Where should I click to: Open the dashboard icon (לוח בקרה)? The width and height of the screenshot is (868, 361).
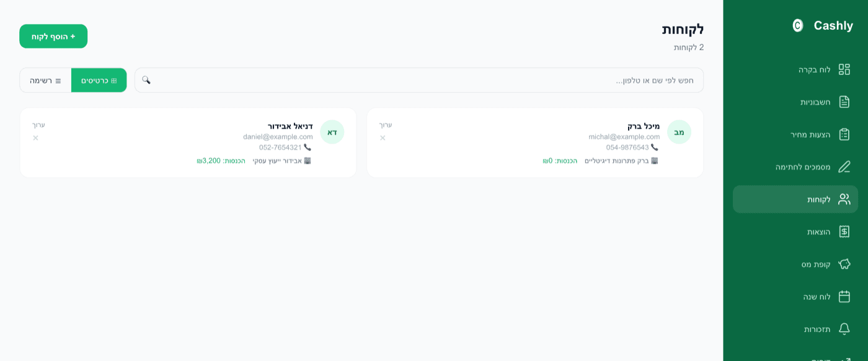click(844, 69)
